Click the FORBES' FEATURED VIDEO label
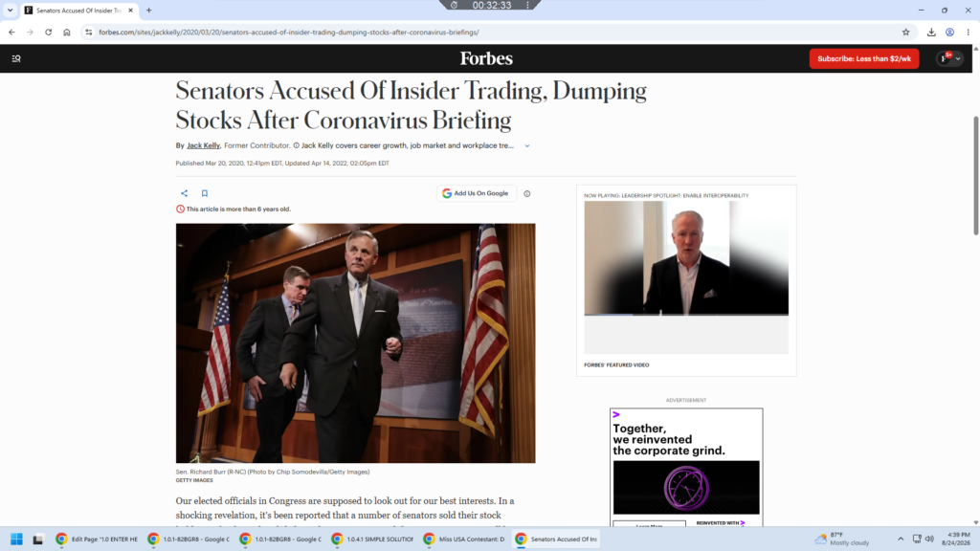The image size is (980, 551). 616,364
